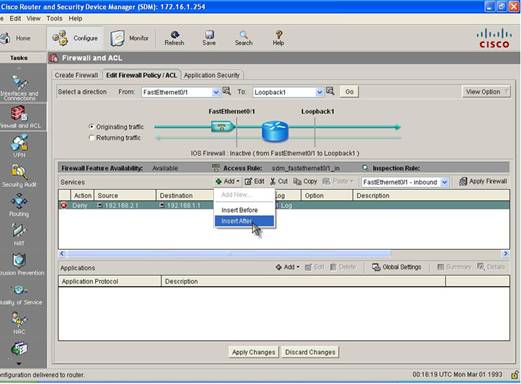Open the Services Add dropdown
The height and width of the screenshot is (384, 521).
[x=228, y=181]
